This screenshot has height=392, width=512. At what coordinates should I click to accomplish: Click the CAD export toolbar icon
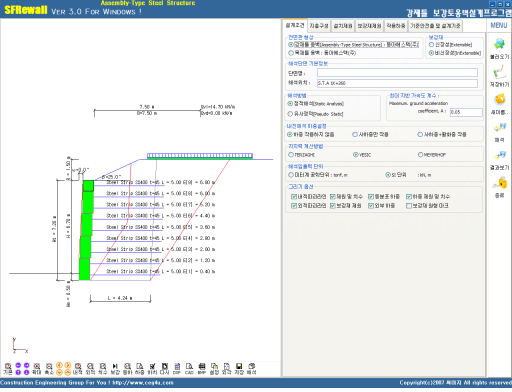coord(189,369)
